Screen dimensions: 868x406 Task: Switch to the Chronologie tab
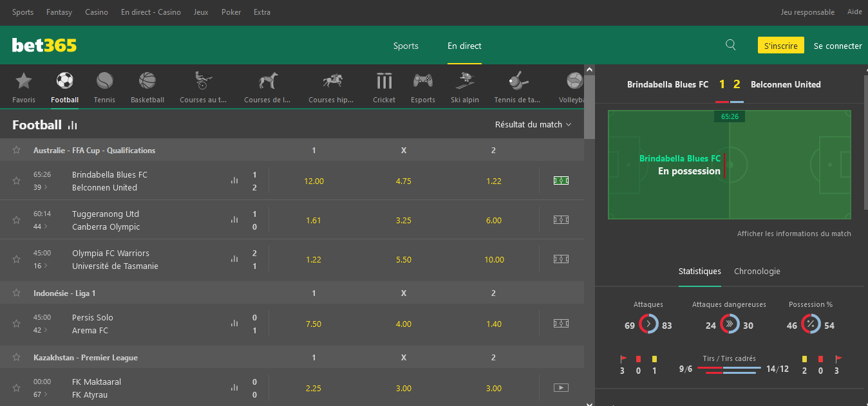[757, 272]
